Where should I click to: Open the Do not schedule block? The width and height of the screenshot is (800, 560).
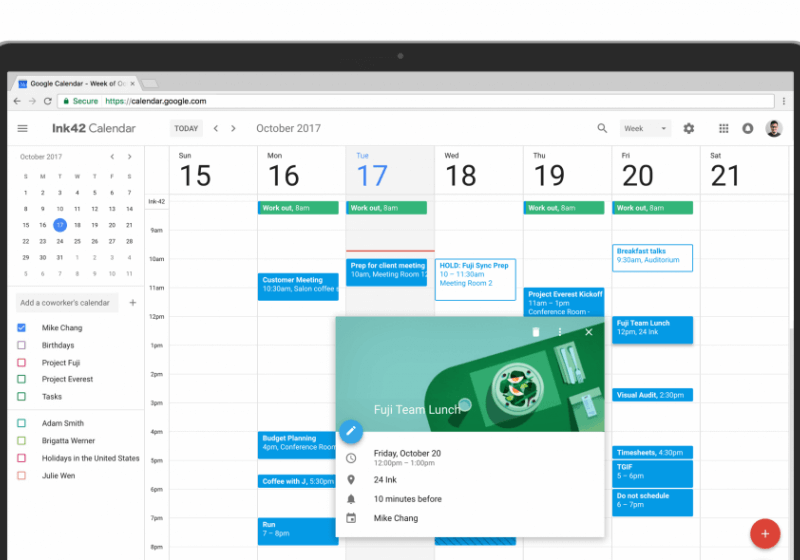(x=652, y=502)
